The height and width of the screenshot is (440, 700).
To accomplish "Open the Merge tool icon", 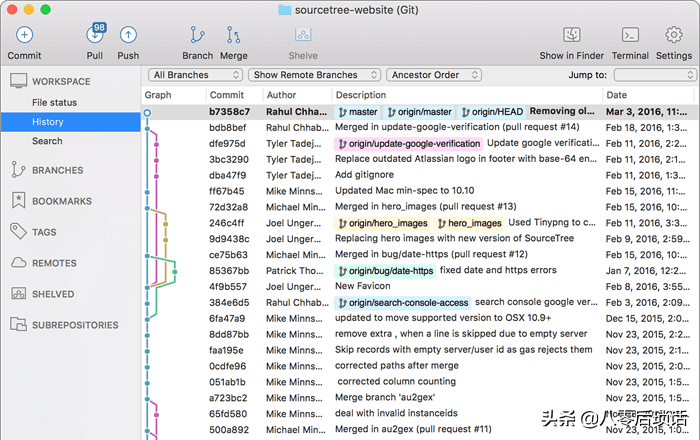I will (x=233, y=35).
